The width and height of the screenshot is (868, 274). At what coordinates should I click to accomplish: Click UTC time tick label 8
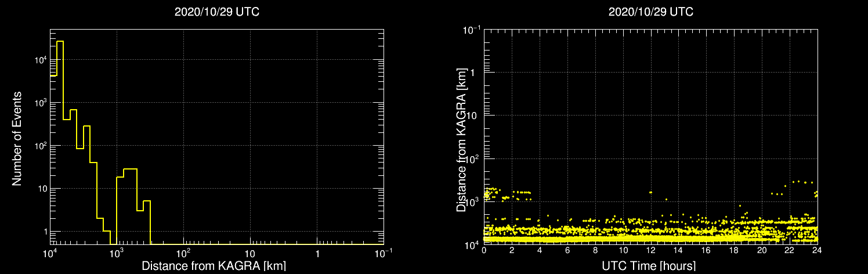(x=595, y=251)
